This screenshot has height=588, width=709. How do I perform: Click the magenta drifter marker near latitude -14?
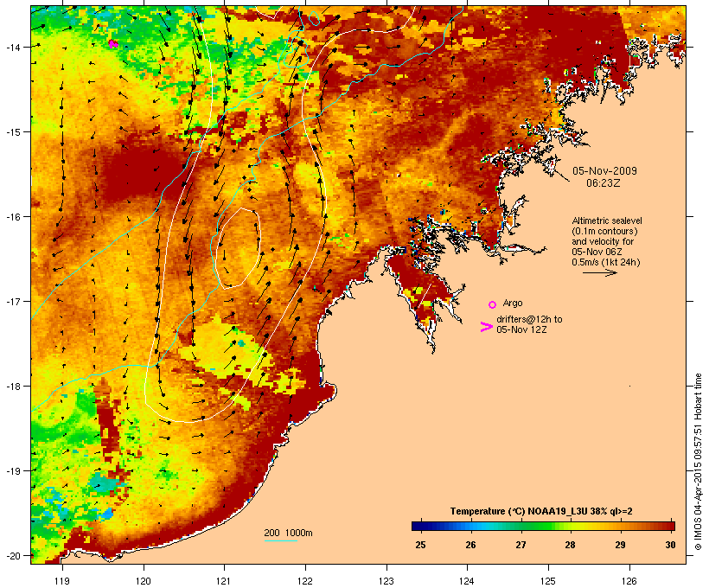point(113,44)
